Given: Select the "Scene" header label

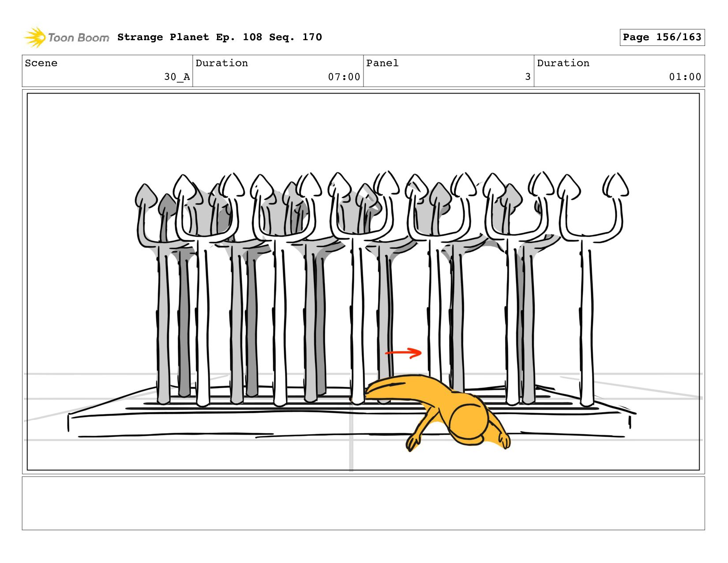Looking at the screenshot, I should [41, 63].
